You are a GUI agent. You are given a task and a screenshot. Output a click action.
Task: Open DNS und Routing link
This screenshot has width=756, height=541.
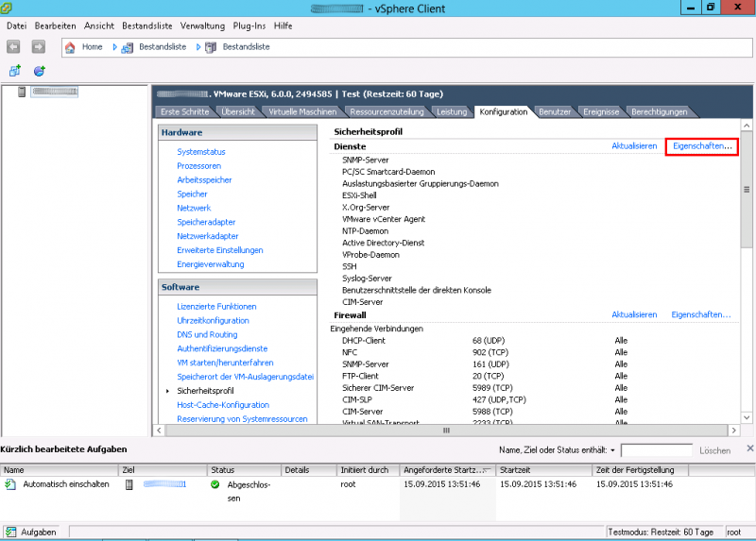(x=207, y=334)
